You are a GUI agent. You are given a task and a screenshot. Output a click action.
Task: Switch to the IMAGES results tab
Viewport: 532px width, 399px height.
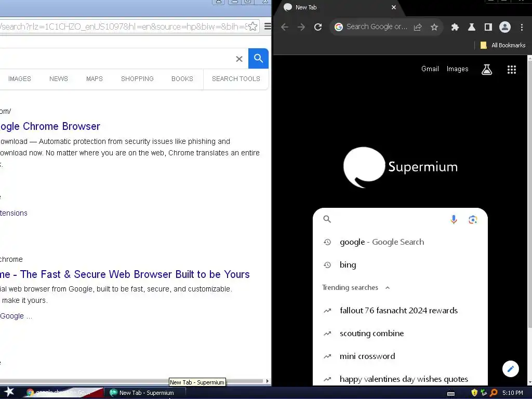pos(19,79)
